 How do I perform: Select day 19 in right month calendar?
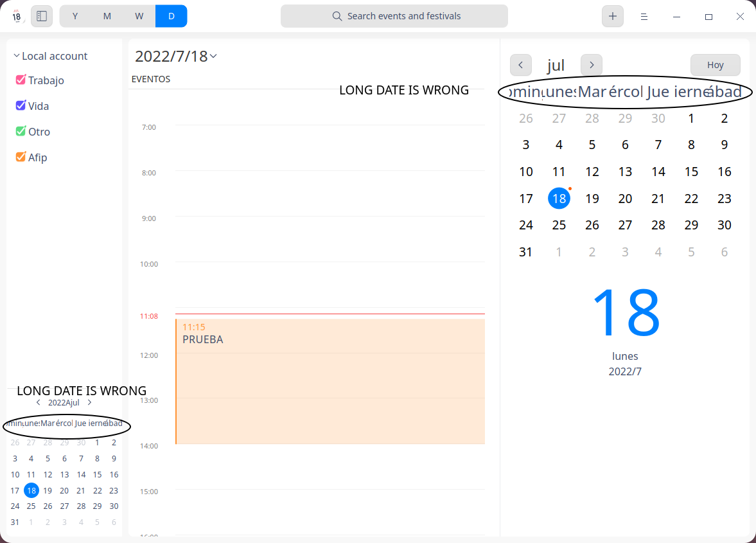click(x=592, y=199)
